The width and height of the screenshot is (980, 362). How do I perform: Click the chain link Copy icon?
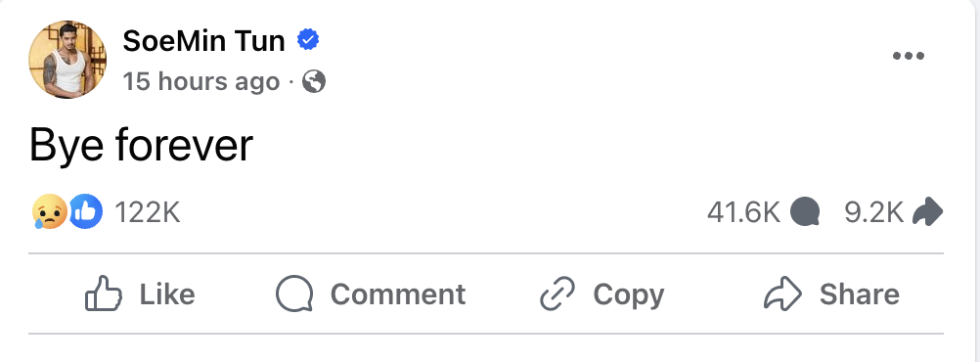pyautogui.click(x=557, y=294)
